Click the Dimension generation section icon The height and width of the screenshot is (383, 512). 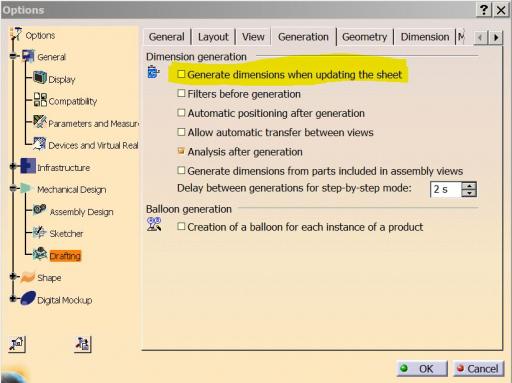[153, 72]
